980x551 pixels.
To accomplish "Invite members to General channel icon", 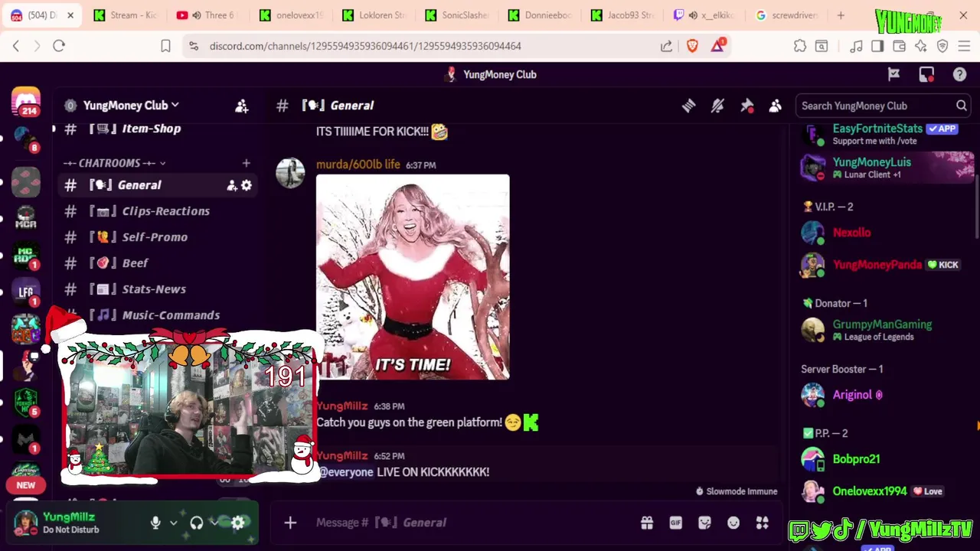I will pos(231,185).
